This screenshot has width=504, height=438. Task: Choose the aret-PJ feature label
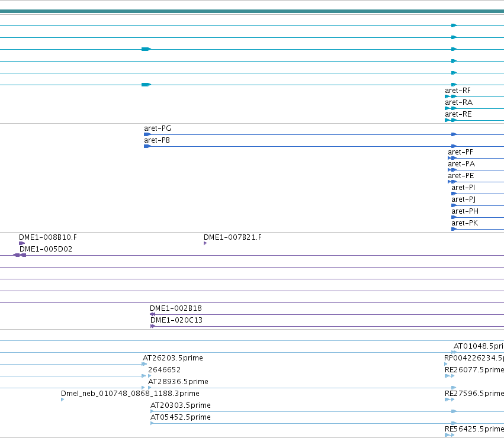pyautogui.click(x=463, y=199)
